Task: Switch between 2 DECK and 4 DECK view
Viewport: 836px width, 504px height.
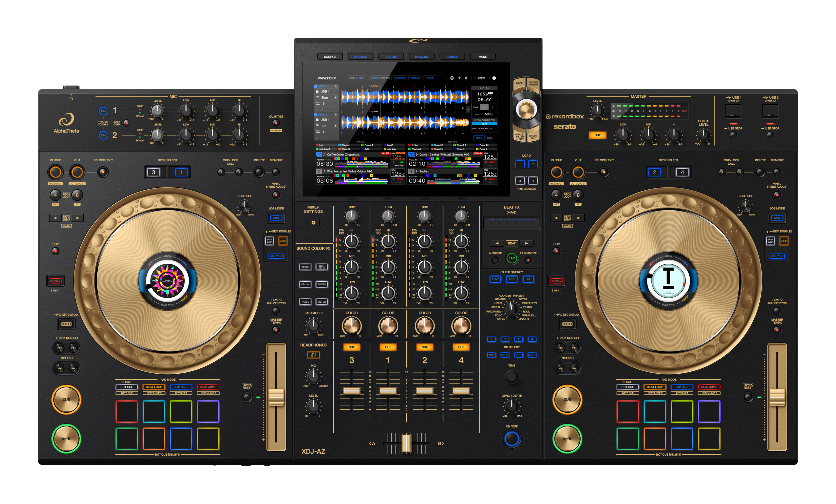Action: (x=356, y=78)
